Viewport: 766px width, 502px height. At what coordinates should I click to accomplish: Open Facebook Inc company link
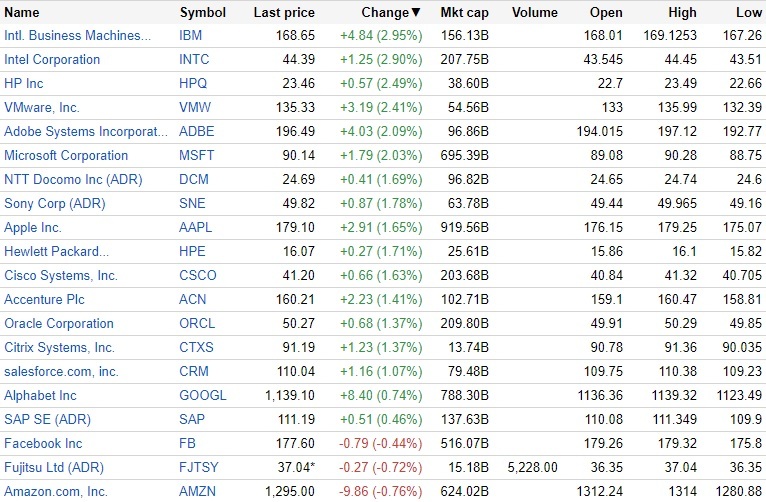click(43, 443)
